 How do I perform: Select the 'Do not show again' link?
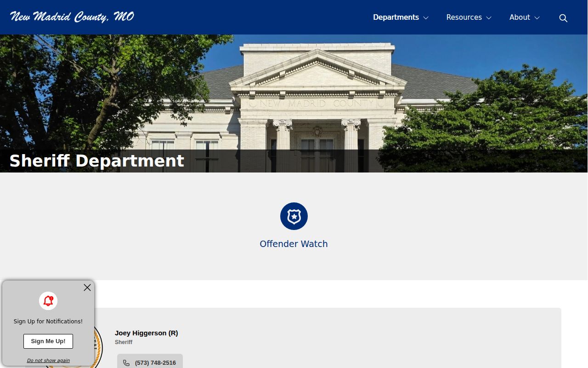tap(48, 361)
